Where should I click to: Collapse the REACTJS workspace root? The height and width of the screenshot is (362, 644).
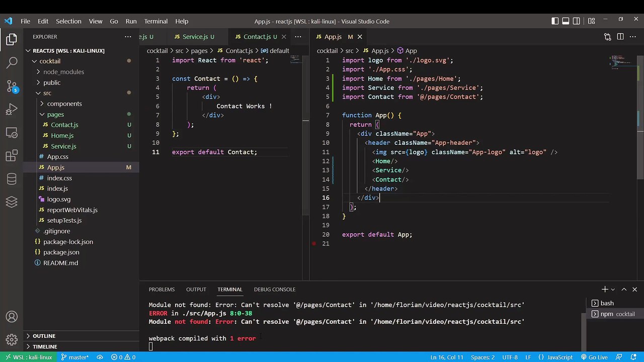pyautogui.click(x=29, y=51)
